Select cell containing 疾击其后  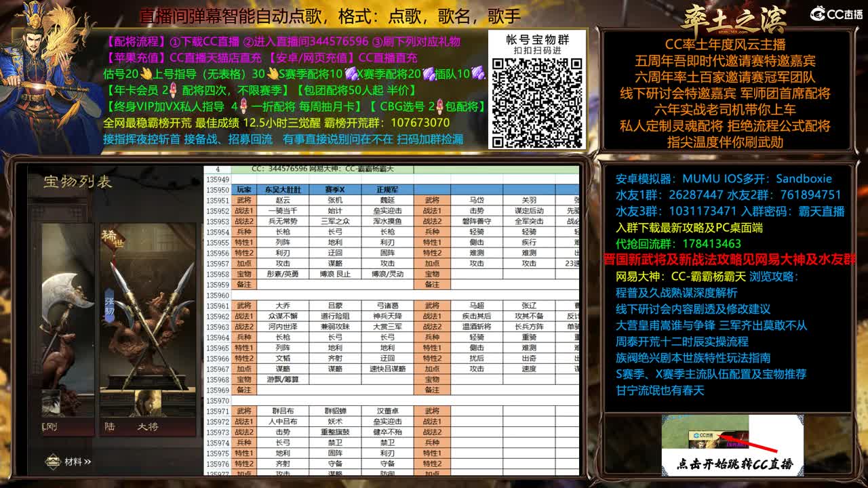(x=477, y=317)
